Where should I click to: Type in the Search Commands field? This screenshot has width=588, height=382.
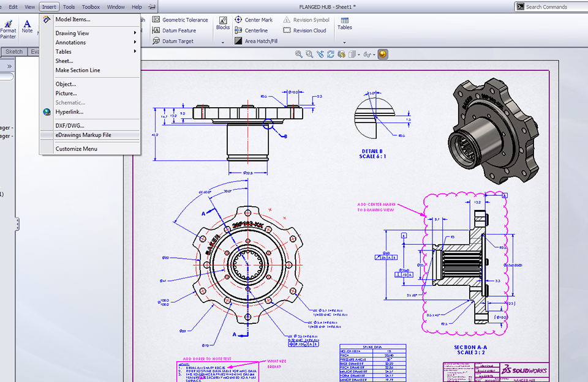pyautogui.click(x=545, y=7)
